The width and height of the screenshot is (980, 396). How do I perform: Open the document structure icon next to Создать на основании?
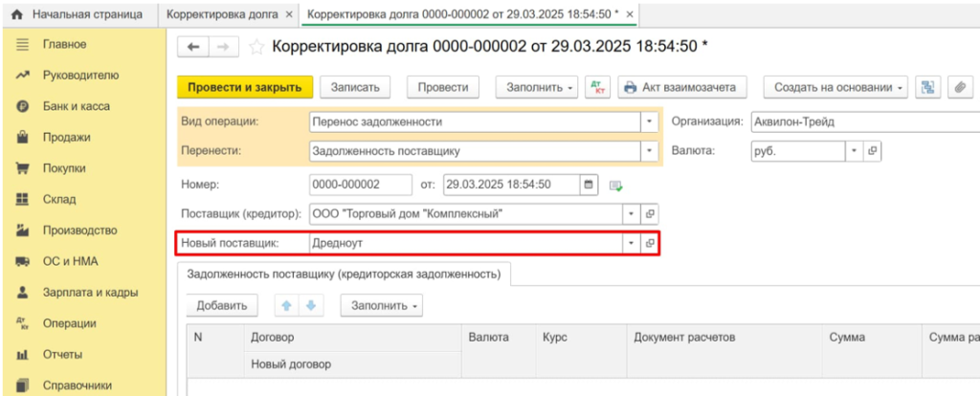click(927, 87)
